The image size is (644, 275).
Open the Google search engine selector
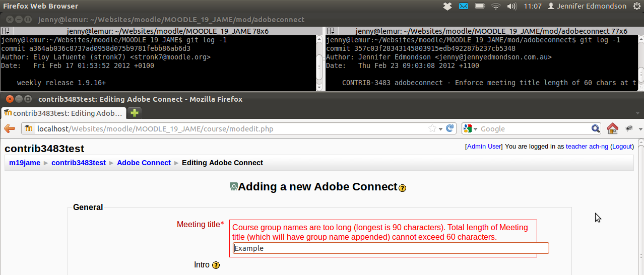[x=470, y=128]
